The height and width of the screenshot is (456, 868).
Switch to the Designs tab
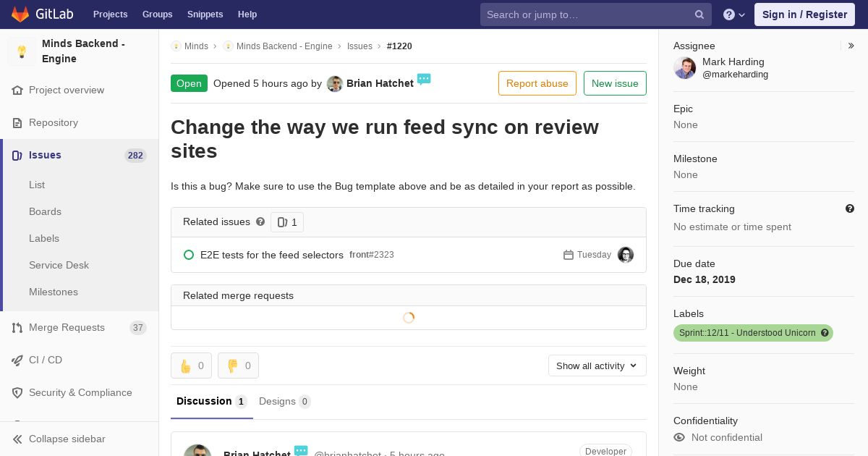[x=285, y=402]
